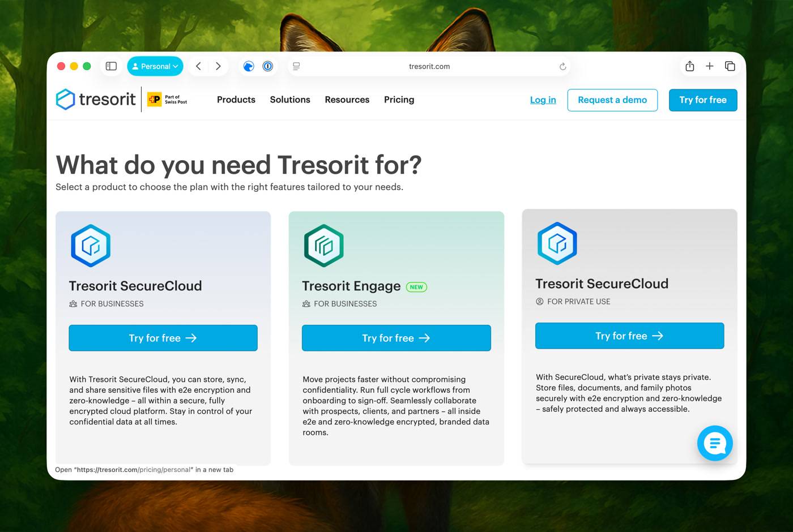
Task: Click the Tresorit logo
Action: (x=96, y=100)
